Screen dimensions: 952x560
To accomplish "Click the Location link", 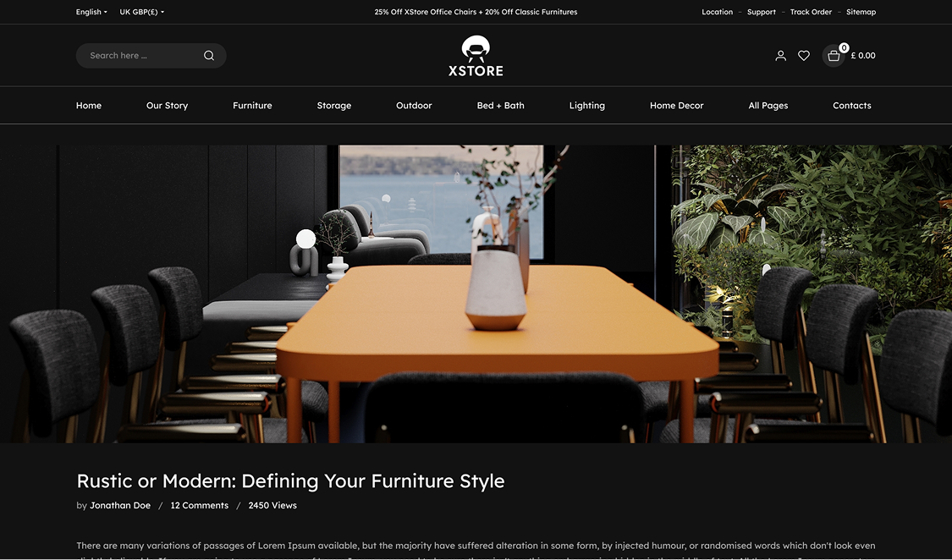I will (717, 12).
